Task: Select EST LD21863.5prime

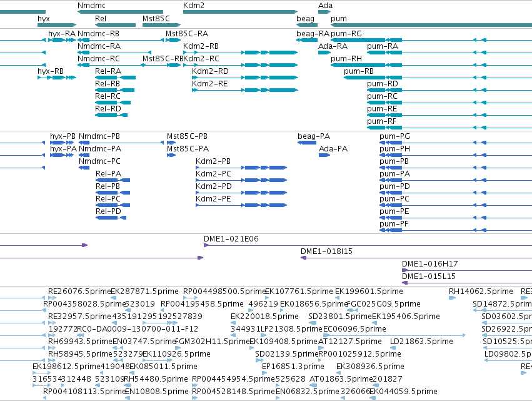Action: tap(392, 348)
